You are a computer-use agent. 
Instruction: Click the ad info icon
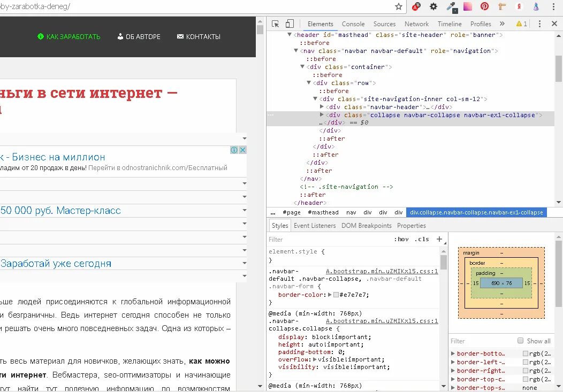coord(234,150)
